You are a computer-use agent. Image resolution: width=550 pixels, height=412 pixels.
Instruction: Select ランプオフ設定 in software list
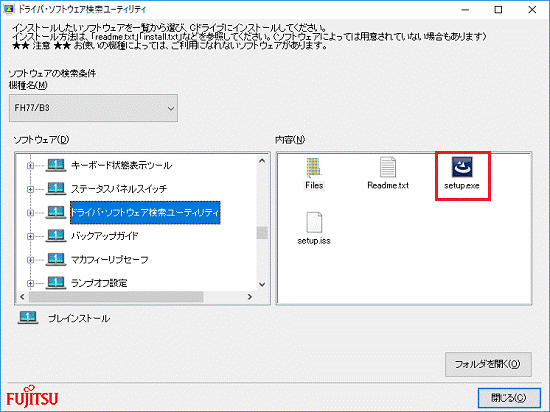(99, 283)
